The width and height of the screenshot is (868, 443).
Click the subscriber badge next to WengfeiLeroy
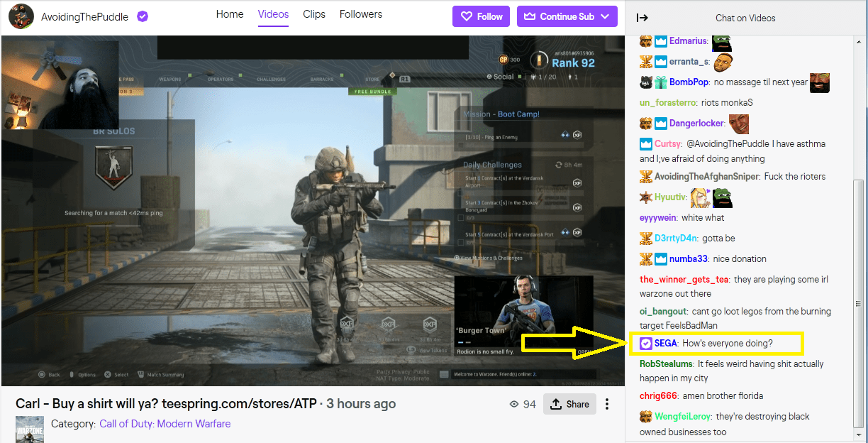coord(646,417)
